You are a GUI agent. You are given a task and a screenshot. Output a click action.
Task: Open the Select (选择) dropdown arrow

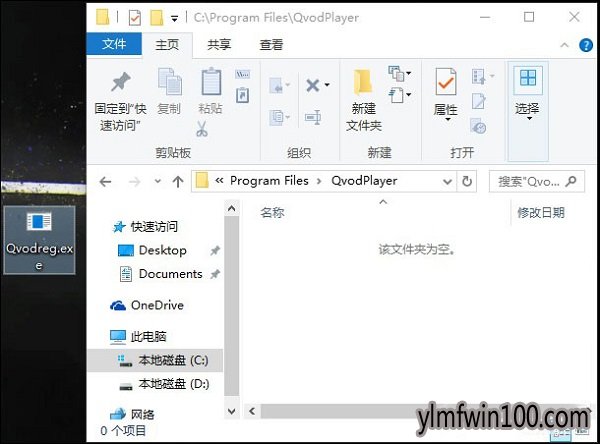click(529, 119)
